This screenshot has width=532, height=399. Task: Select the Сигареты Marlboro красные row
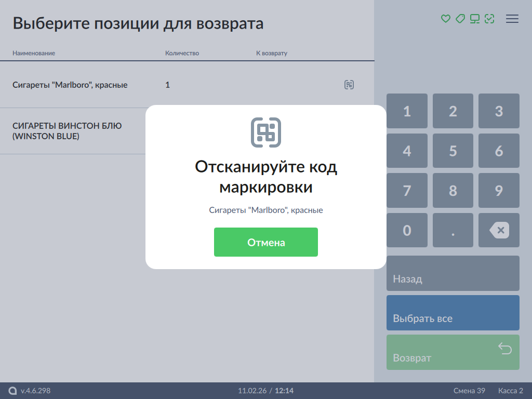[x=70, y=85]
